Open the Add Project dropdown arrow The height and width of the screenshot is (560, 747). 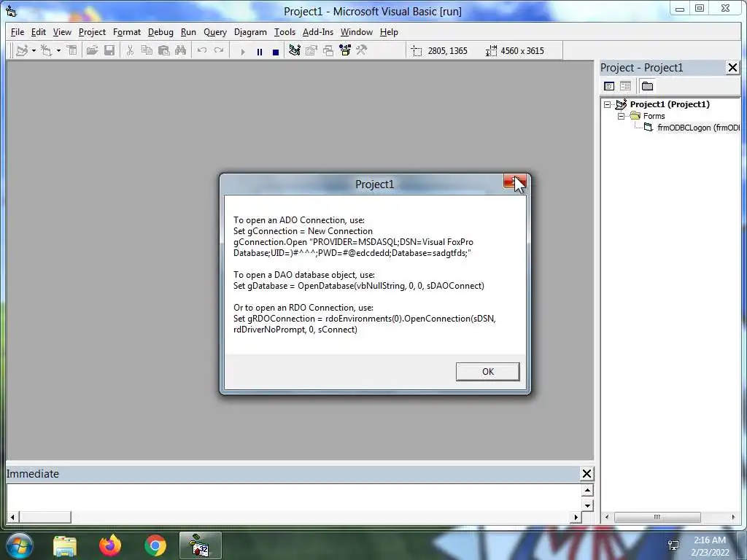tap(34, 50)
